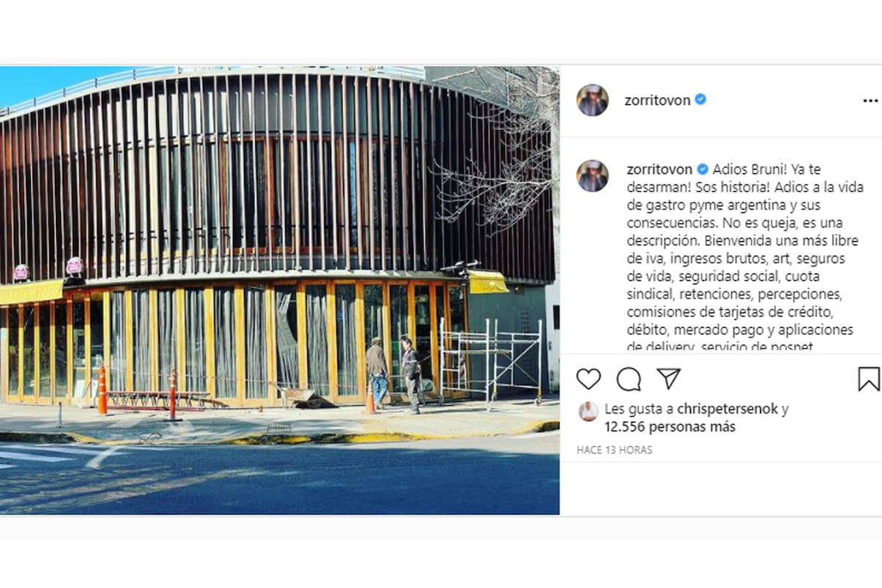
Task: Click the small liker avatar near likes
Action: click(x=588, y=411)
